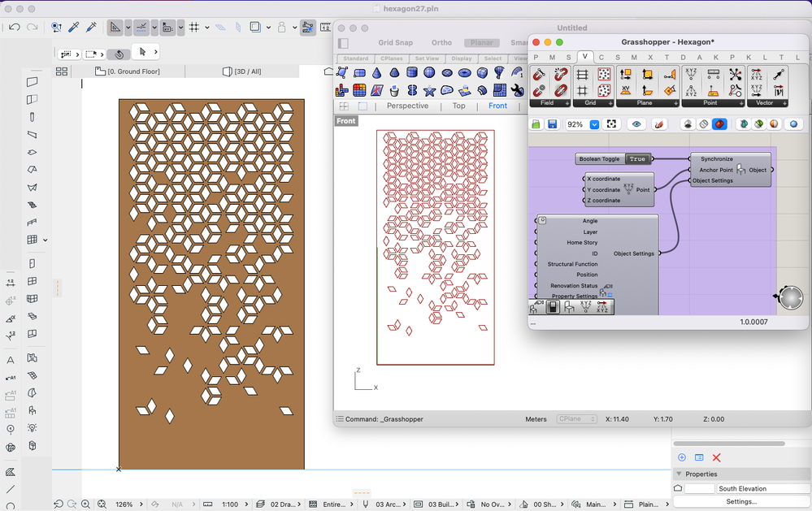Toggle Grasshopper preview eye icon
Viewport: 812px width, 511px height.
point(636,124)
